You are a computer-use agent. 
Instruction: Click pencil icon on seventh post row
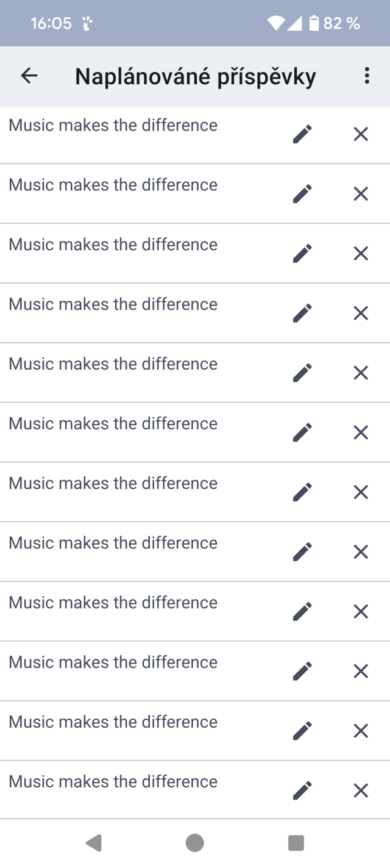point(302,492)
